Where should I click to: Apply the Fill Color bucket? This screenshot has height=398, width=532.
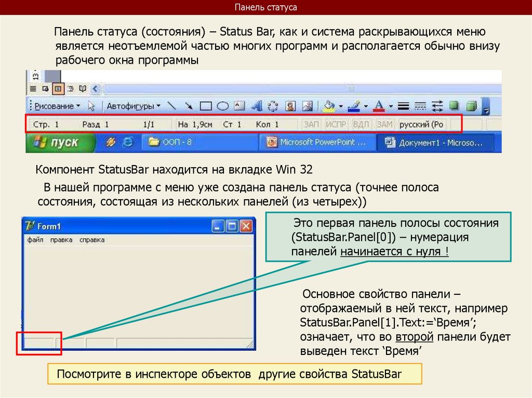pos(328,106)
